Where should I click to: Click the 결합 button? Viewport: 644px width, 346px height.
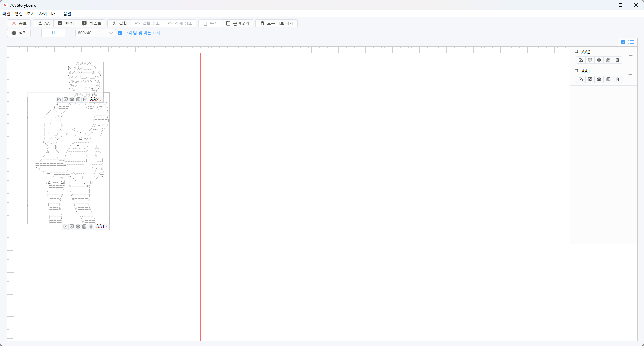pos(119,23)
